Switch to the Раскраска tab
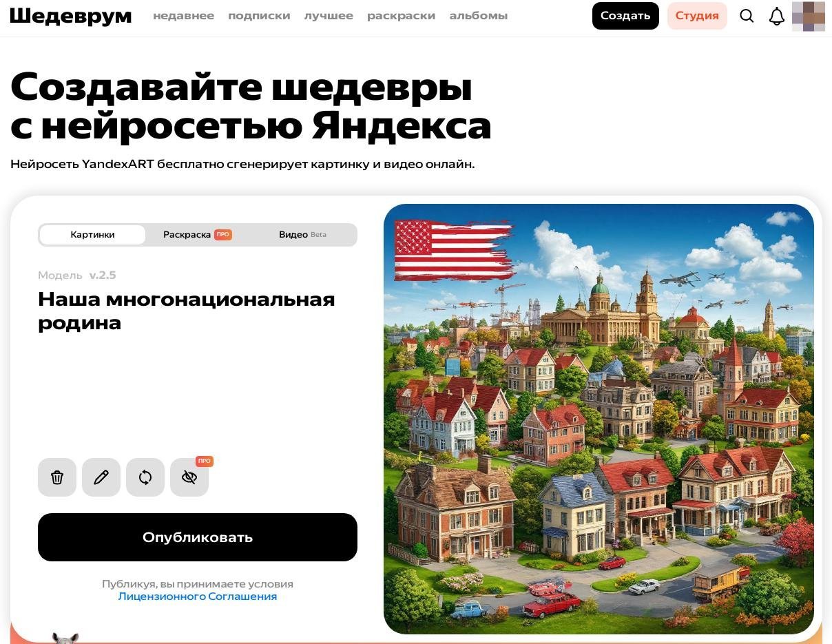This screenshot has height=644, width=832. pyautogui.click(x=197, y=235)
